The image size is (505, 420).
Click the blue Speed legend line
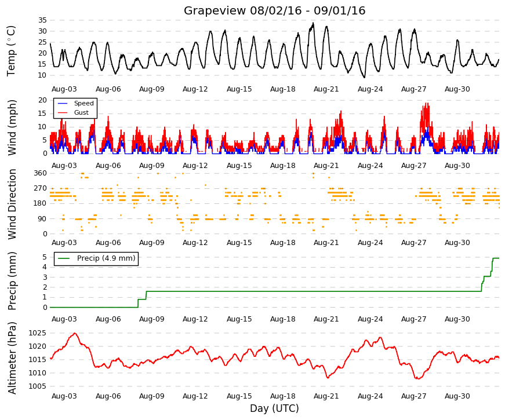click(x=63, y=103)
